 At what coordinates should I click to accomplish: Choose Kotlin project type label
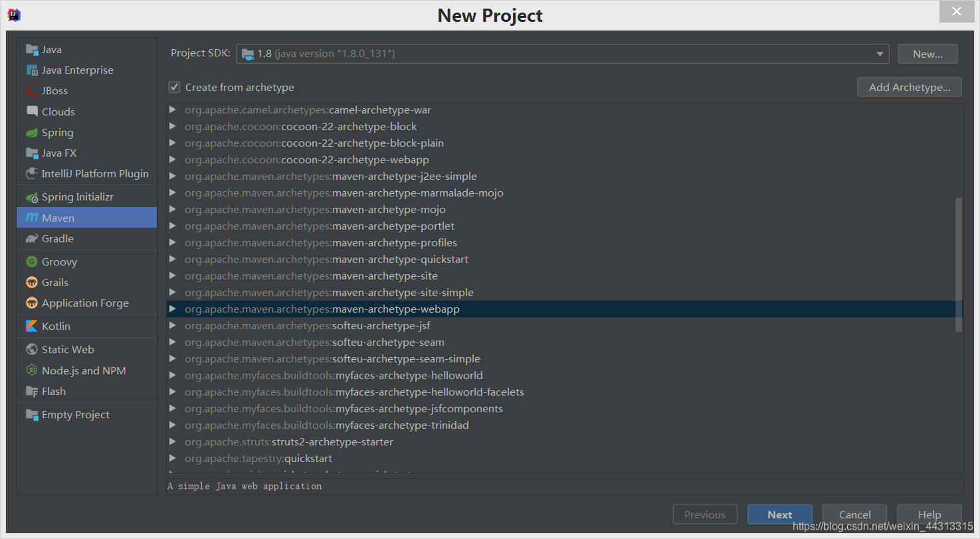coord(56,326)
